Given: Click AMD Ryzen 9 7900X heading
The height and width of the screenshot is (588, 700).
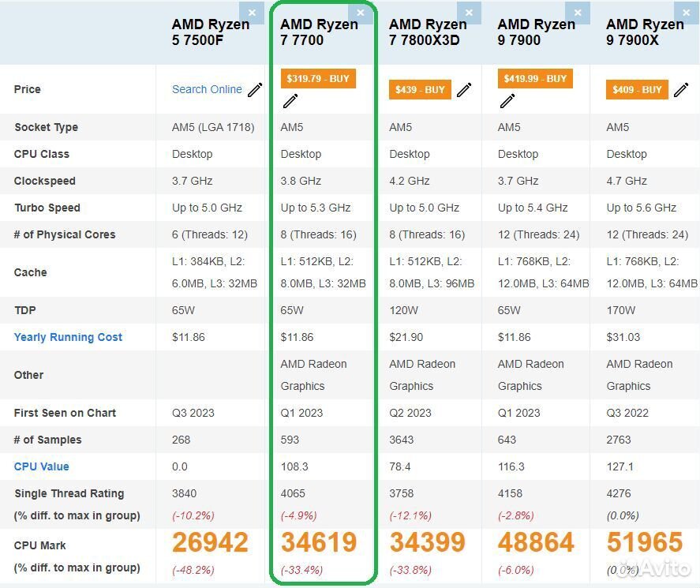Looking at the screenshot, I should click(x=645, y=32).
